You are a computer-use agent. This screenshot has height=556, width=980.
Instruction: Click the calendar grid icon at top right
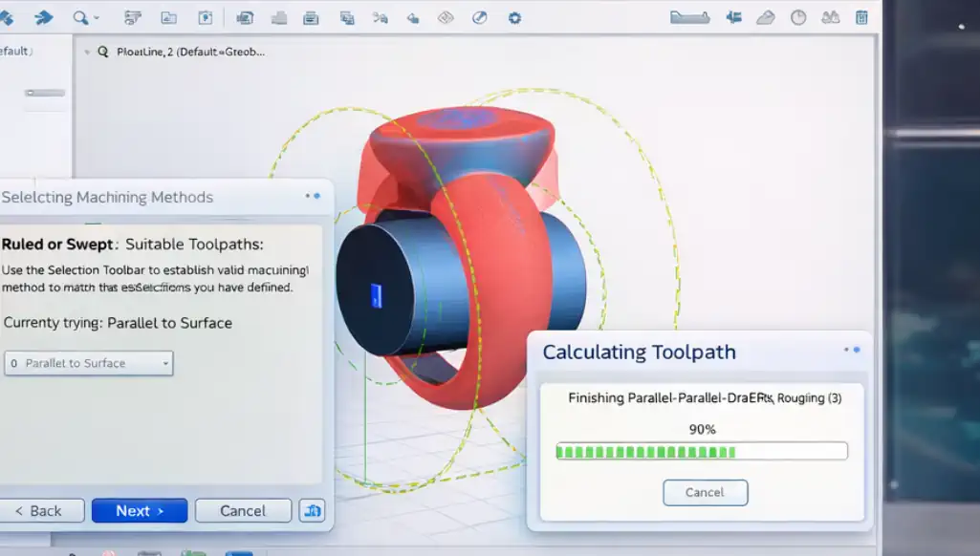[861, 17]
